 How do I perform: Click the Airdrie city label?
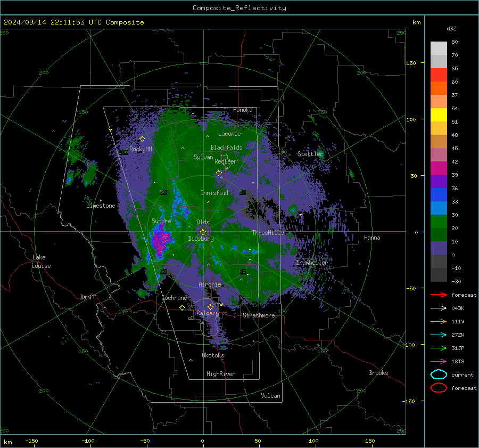tap(210, 284)
